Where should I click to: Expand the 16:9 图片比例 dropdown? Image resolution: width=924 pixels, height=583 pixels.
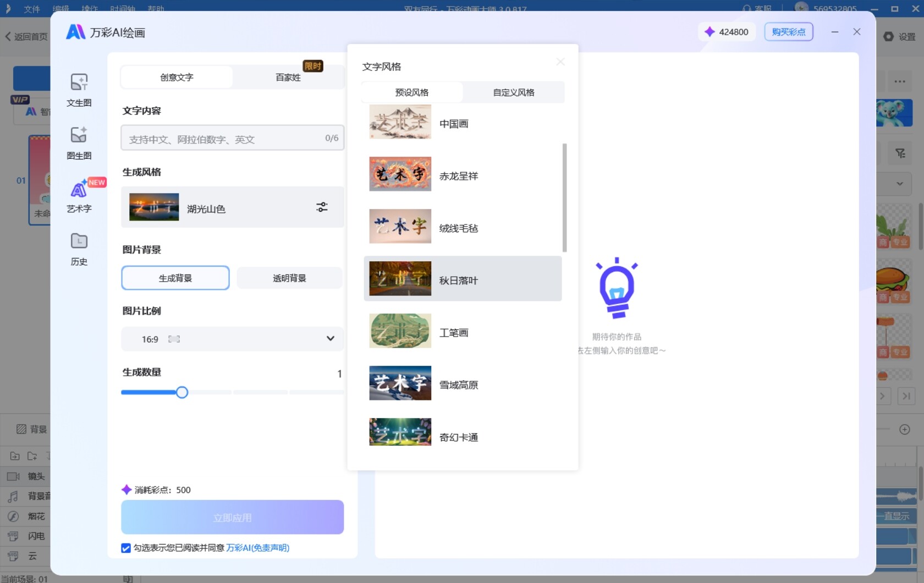coord(232,339)
